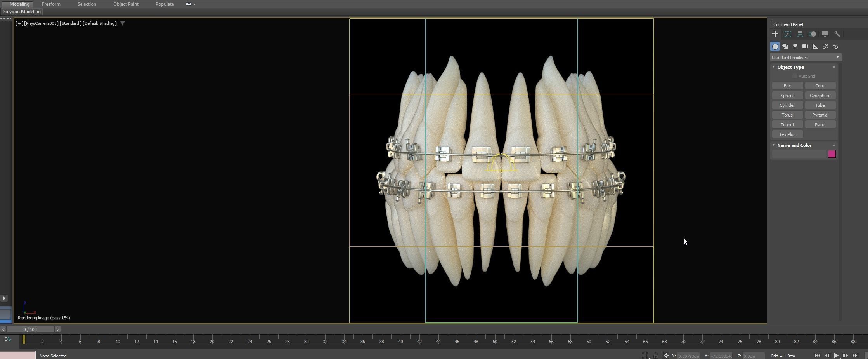868x359 pixels.
Task: Create a Torus primitive
Action: coord(787,115)
